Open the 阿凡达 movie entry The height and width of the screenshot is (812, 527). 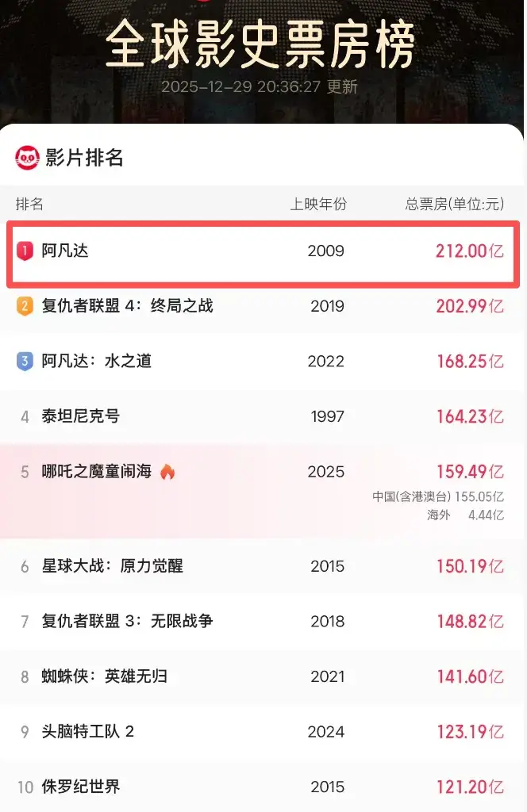pos(65,251)
